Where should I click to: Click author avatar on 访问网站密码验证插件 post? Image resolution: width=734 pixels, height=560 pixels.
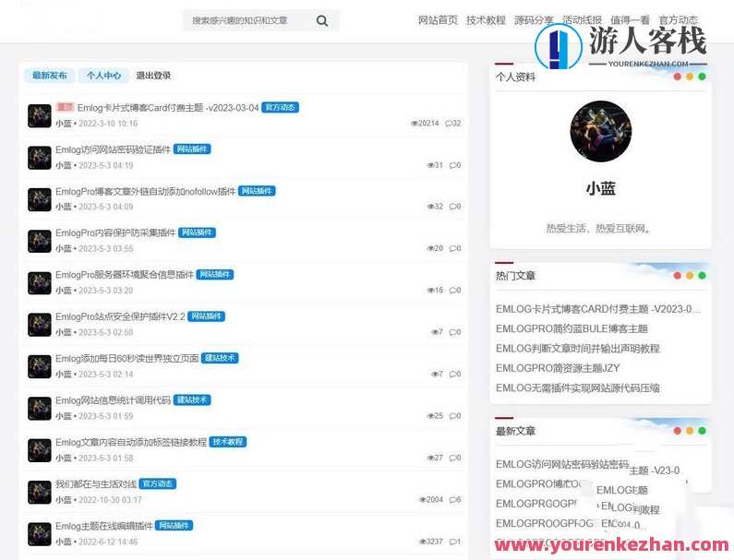(x=40, y=158)
